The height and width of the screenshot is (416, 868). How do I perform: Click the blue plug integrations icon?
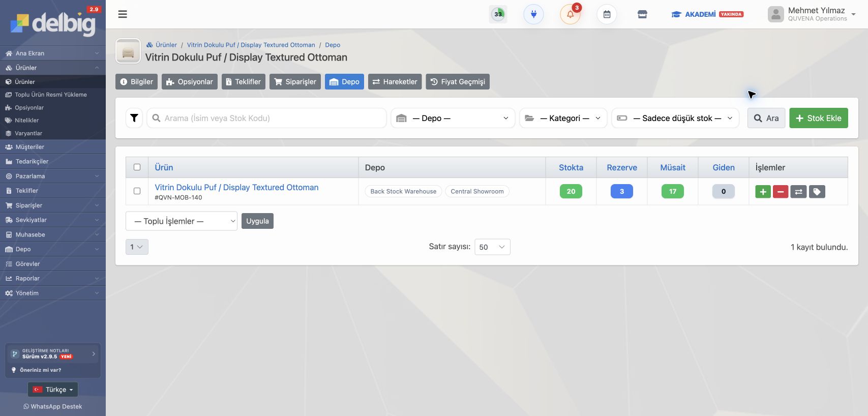tap(533, 14)
